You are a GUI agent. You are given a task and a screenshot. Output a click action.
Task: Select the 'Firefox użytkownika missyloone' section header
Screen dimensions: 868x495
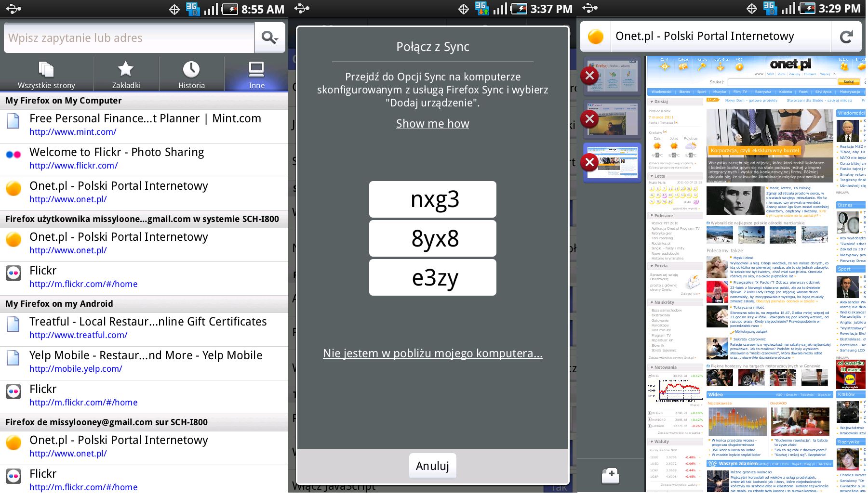pyautogui.click(x=144, y=219)
